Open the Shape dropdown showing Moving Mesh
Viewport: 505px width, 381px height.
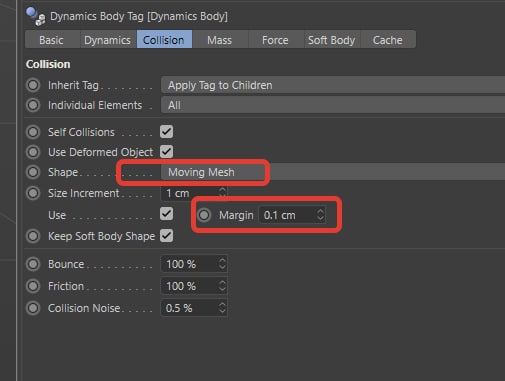[x=333, y=172]
